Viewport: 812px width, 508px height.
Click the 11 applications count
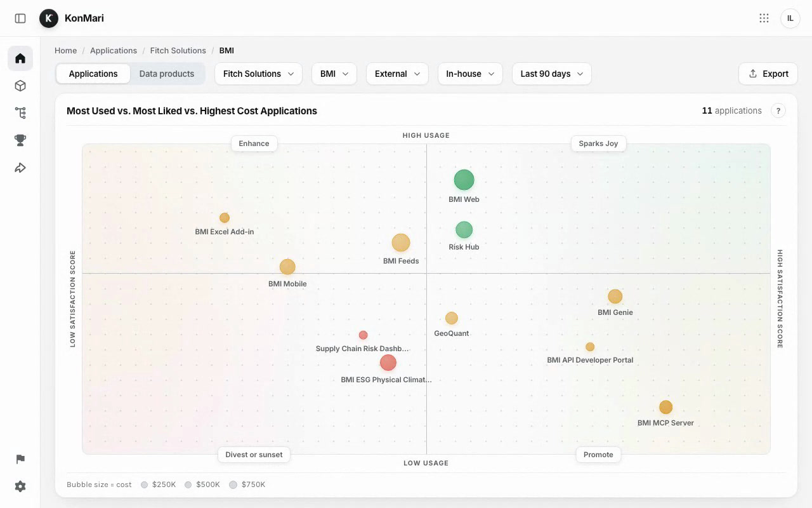731,110
